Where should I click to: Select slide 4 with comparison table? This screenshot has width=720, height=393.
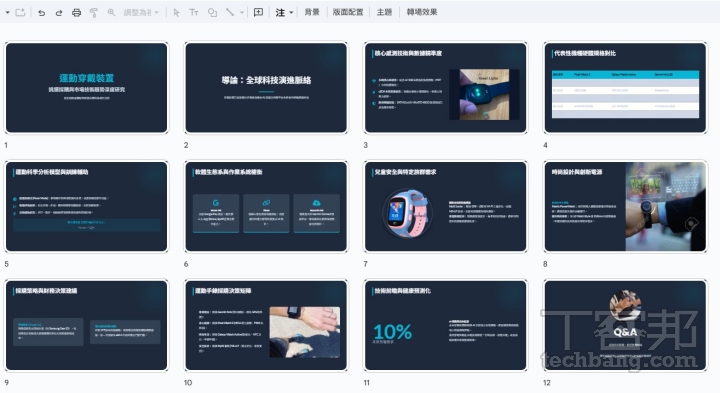coord(625,88)
